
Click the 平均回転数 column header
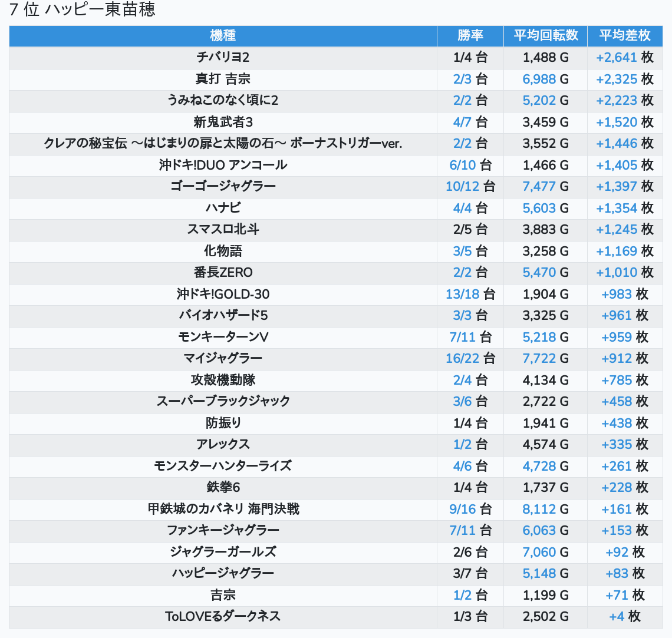[x=545, y=36]
